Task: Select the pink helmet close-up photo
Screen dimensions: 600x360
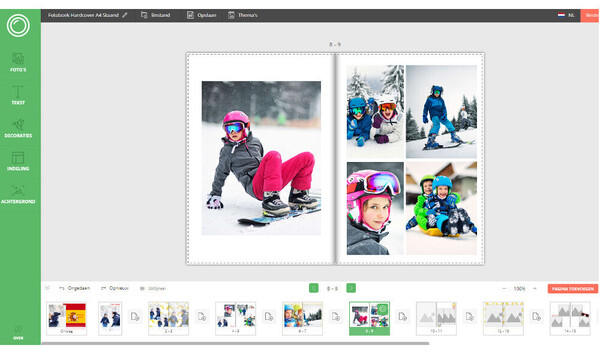Action: coord(375,208)
